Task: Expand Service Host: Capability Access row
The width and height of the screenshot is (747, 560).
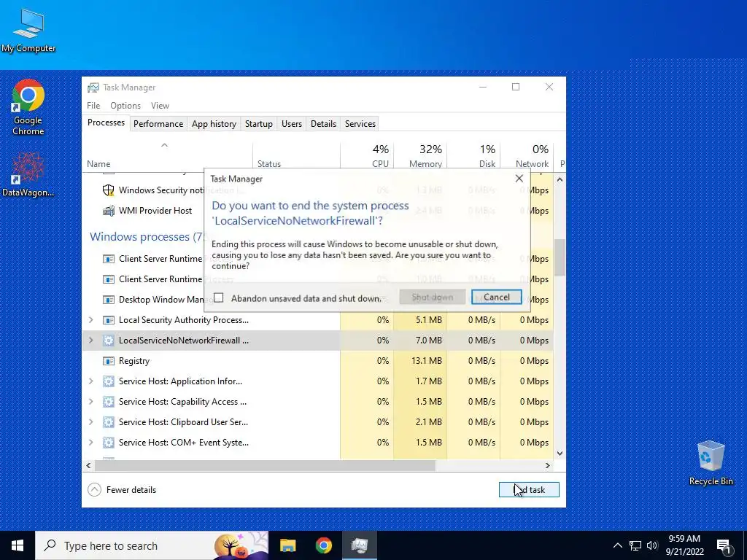Action: click(91, 402)
